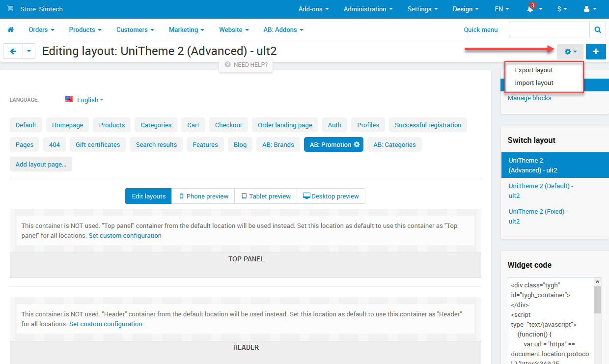Open the Add-ons dropdown menu
Image resolution: width=609 pixels, height=364 pixels.
pos(313,9)
